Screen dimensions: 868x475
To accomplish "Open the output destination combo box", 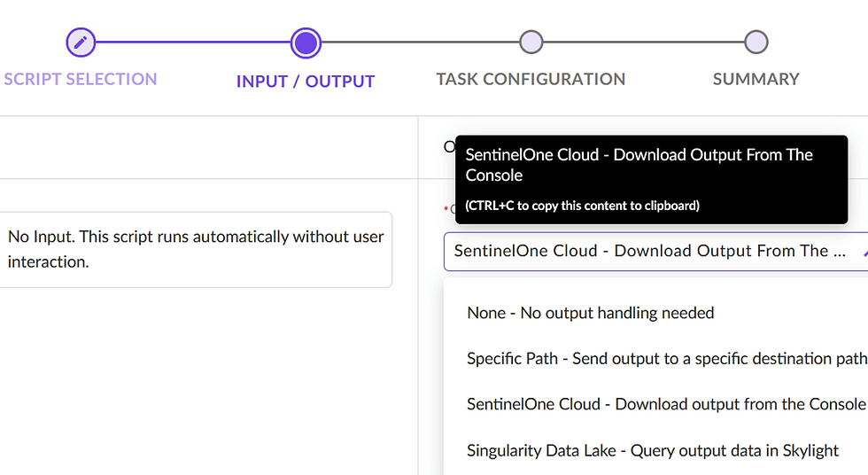I will pyautogui.click(x=647, y=251).
